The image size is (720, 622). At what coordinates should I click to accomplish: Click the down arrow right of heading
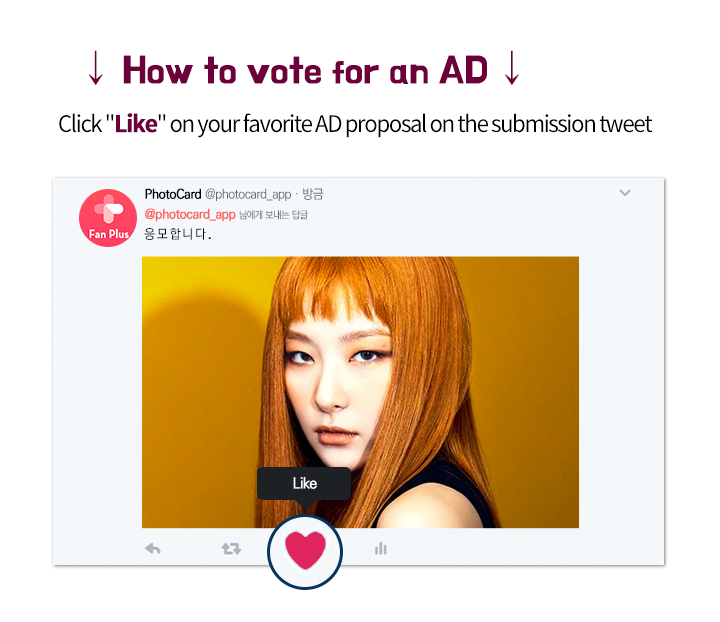512,68
